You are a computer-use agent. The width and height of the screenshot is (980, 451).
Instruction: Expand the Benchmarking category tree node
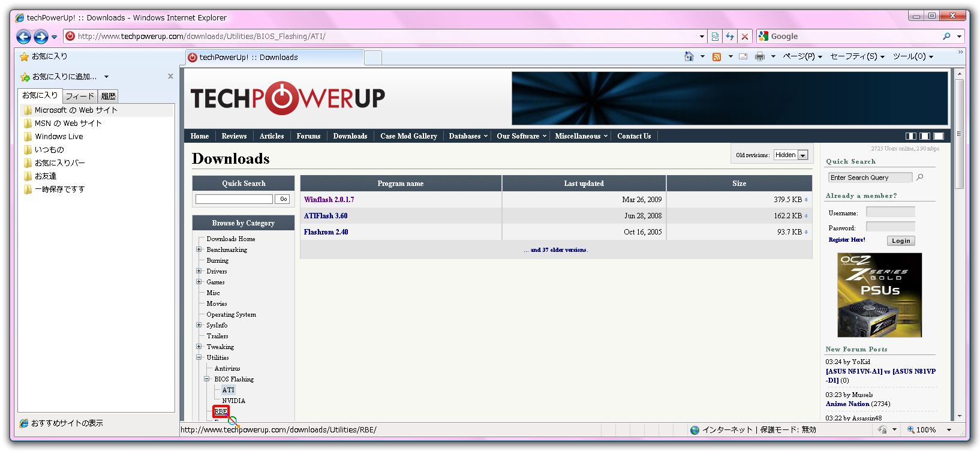click(x=199, y=249)
